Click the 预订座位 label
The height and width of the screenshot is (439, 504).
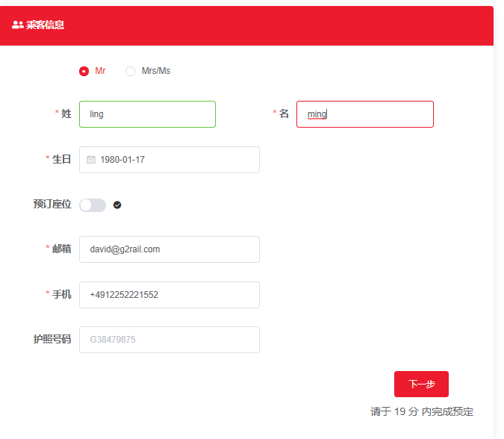[52, 205]
